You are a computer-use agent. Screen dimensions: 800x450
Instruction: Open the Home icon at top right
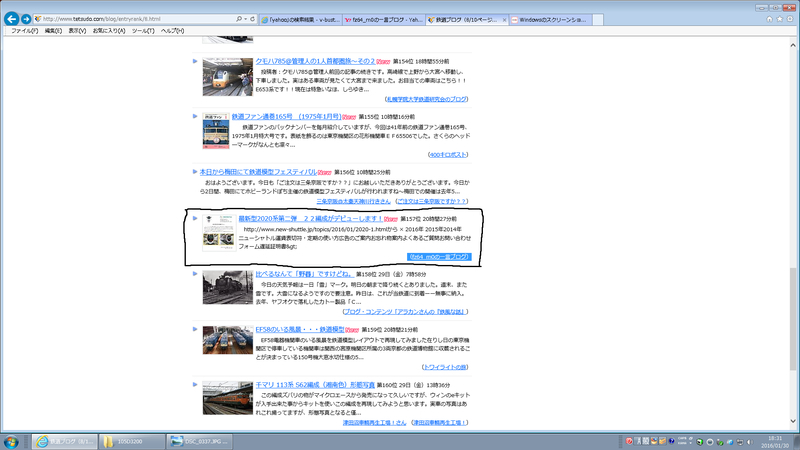769,19
